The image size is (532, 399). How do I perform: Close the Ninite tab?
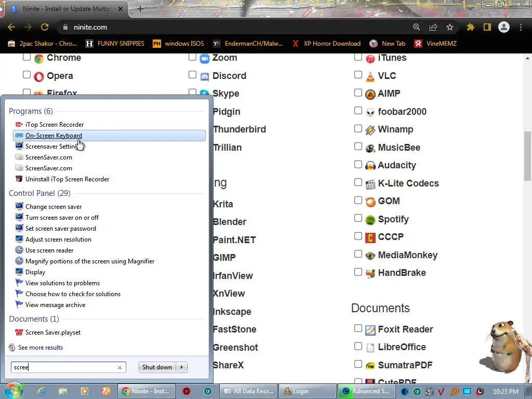121,9
